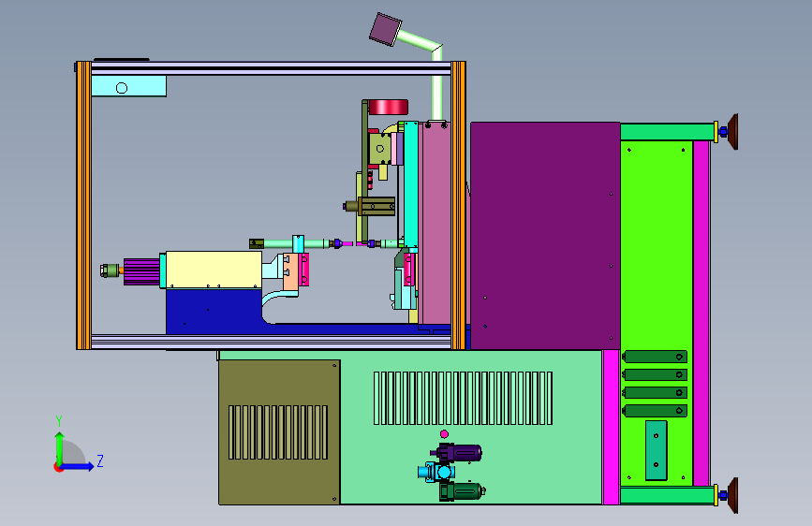Image resolution: width=812 pixels, height=526 pixels.
Task: Click the blue Z-axis arrow
Action: pyautogui.click(x=77, y=466)
